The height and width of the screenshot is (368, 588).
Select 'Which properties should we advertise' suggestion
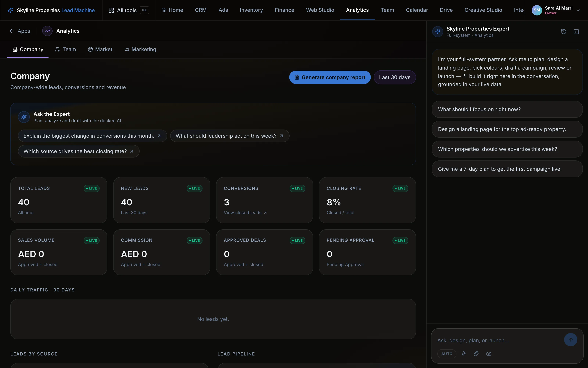point(507,149)
